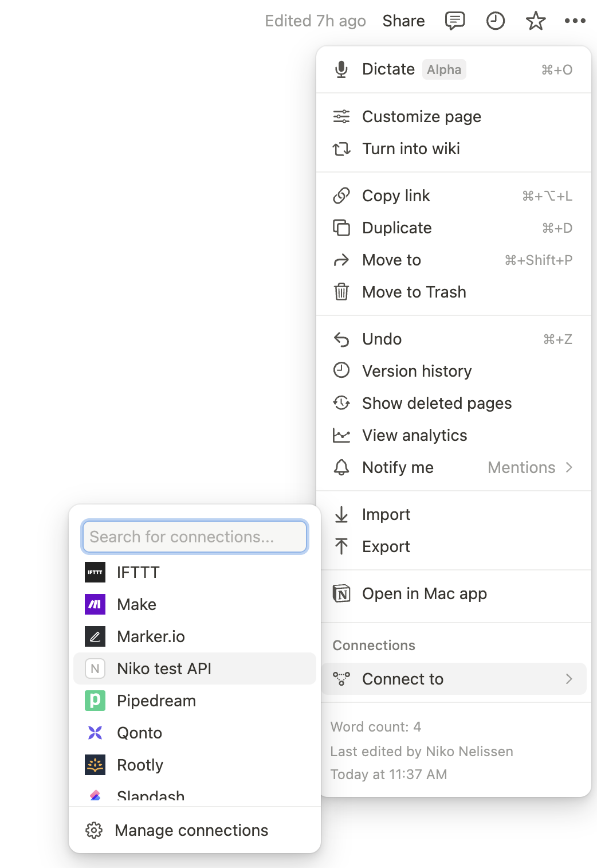The height and width of the screenshot is (868, 597).
Task: Select Show deleted pages
Action: point(454,403)
